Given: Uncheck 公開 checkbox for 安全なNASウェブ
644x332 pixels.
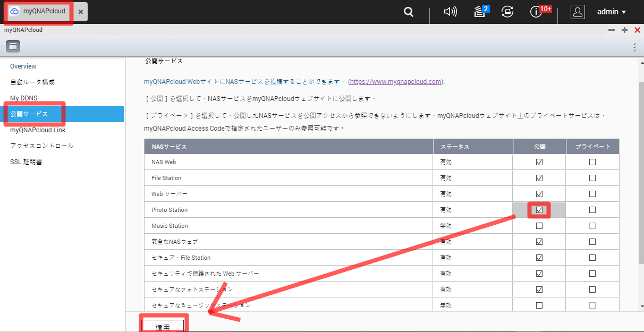Looking at the screenshot, I should point(539,242).
